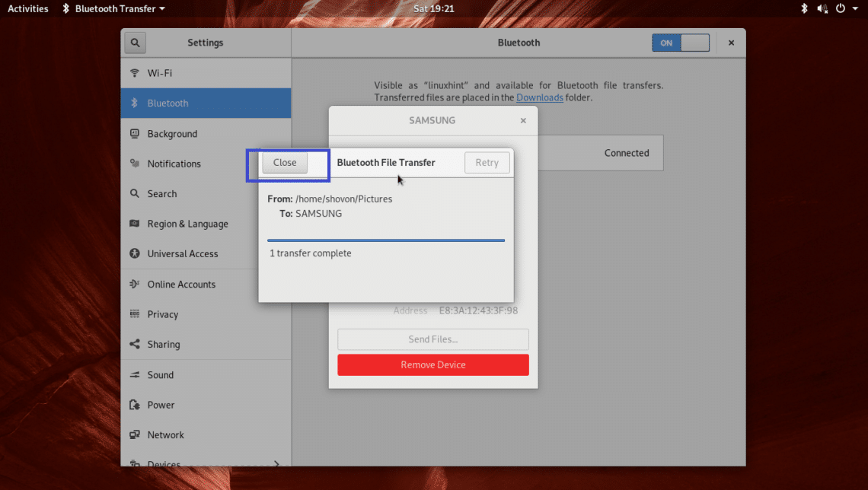Click the power icon in top bar
The width and height of the screenshot is (868, 490).
pos(841,8)
